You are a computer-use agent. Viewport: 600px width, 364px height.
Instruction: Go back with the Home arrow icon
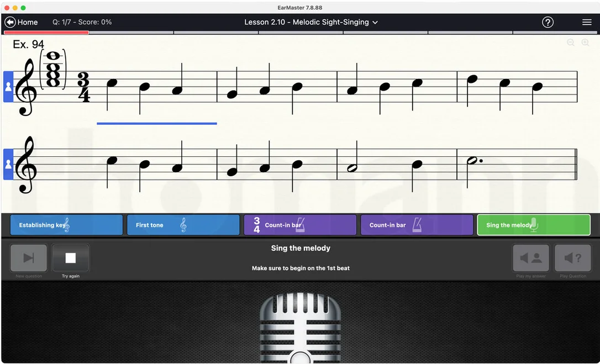tap(10, 22)
